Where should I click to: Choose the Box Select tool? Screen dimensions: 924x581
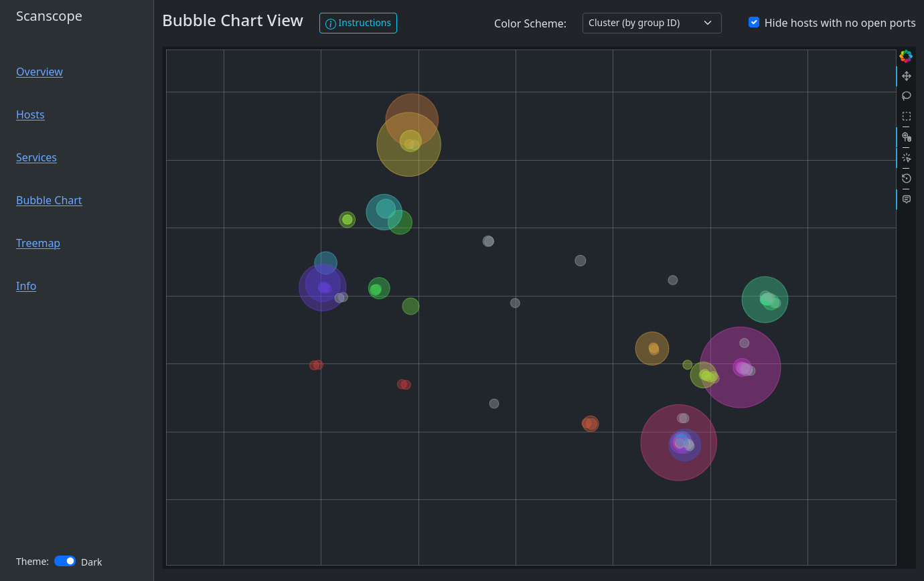pyautogui.click(x=906, y=116)
